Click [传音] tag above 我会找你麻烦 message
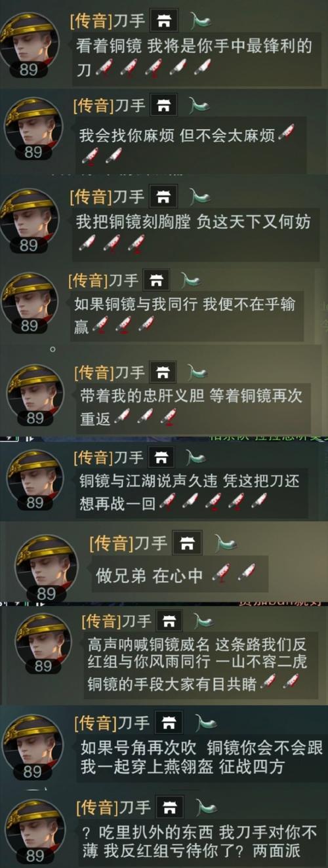Image resolution: width=328 pixels, height=868 pixels. coord(91,105)
